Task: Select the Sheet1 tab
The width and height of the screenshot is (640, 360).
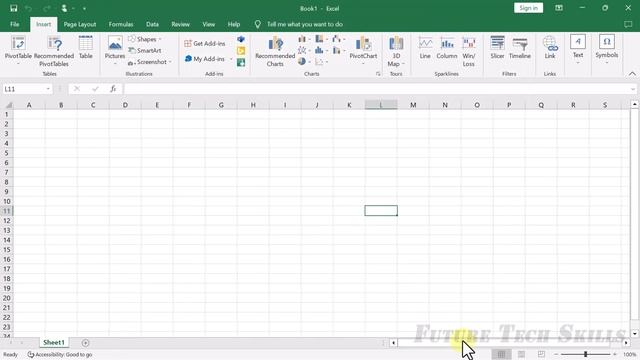Action: point(54,342)
